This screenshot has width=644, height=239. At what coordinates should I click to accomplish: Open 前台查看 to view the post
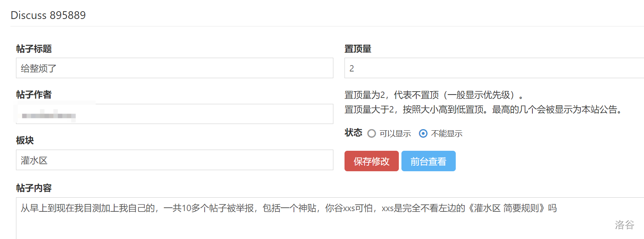428,161
